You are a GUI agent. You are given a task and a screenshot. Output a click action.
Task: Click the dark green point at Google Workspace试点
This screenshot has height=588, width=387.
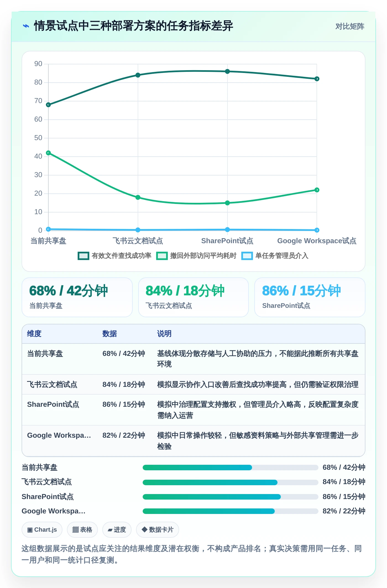click(317, 79)
